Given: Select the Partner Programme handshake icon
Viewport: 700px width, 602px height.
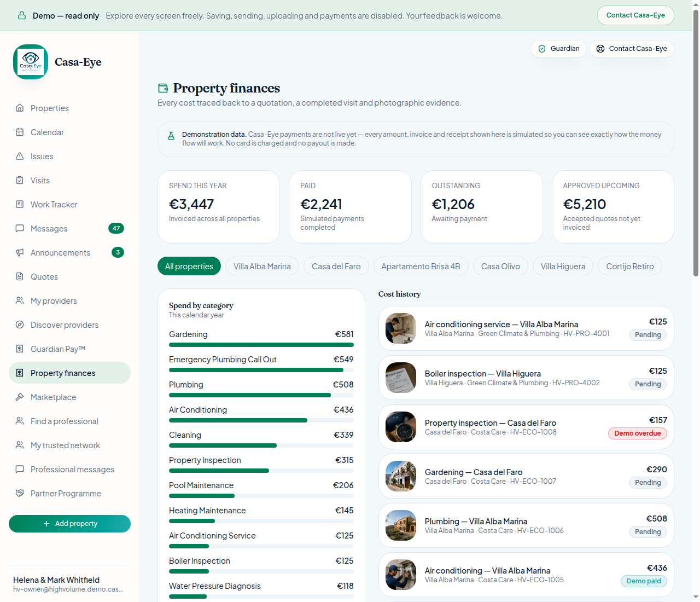Looking at the screenshot, I should pos(20,493).
